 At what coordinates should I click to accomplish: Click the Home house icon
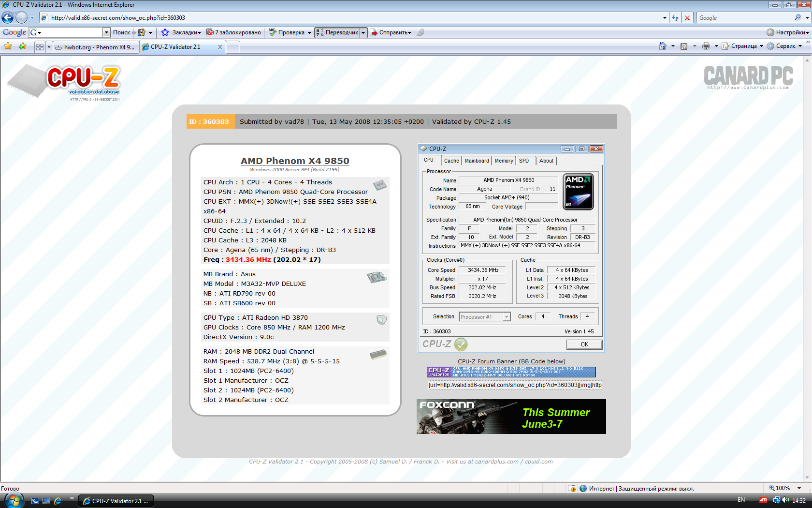(x=663, y=46)
